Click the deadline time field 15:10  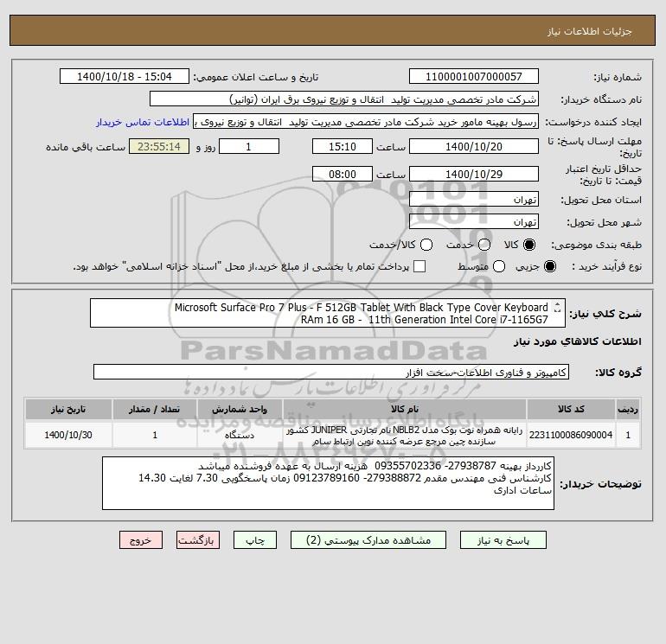click(343, 146)
